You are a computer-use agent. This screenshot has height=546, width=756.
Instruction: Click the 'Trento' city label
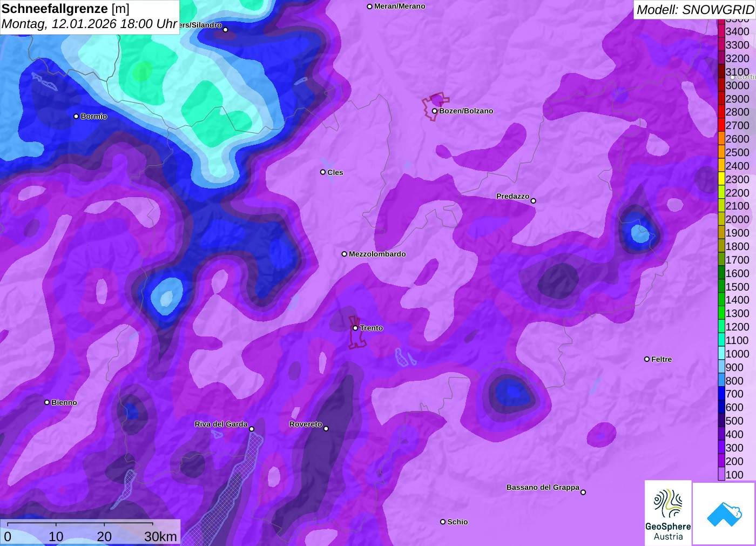pos(372,328)
